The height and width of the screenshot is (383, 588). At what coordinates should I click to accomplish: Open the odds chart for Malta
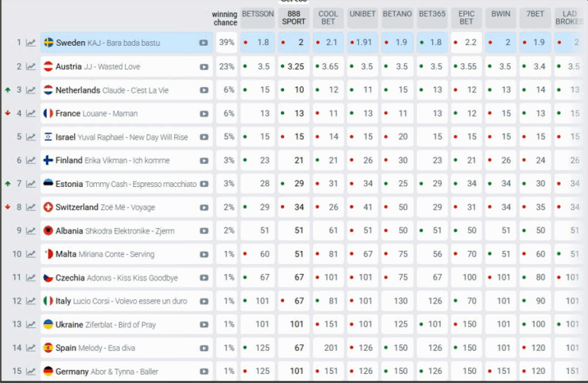point(31,254)
